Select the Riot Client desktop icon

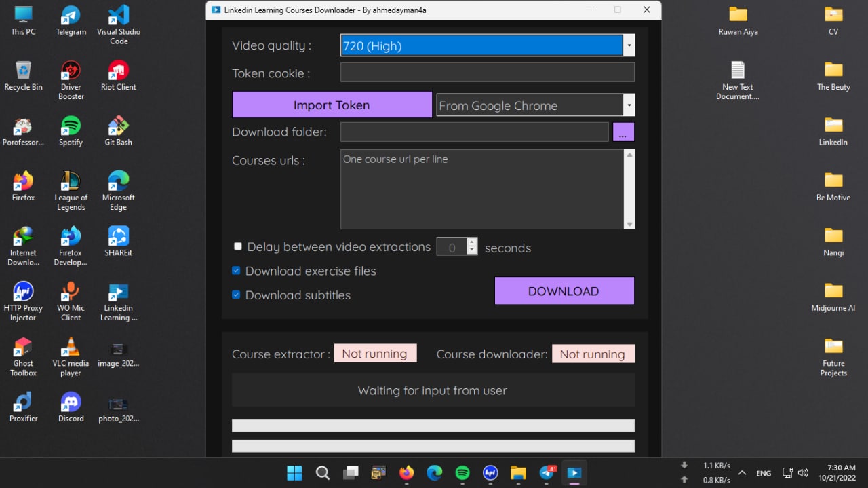pos(119,75)
